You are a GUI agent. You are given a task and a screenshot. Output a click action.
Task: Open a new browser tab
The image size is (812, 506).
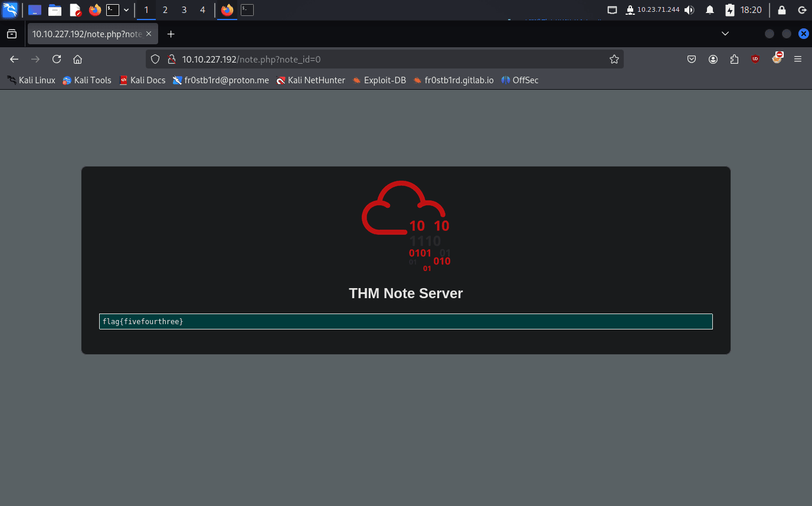coord(171,34)
